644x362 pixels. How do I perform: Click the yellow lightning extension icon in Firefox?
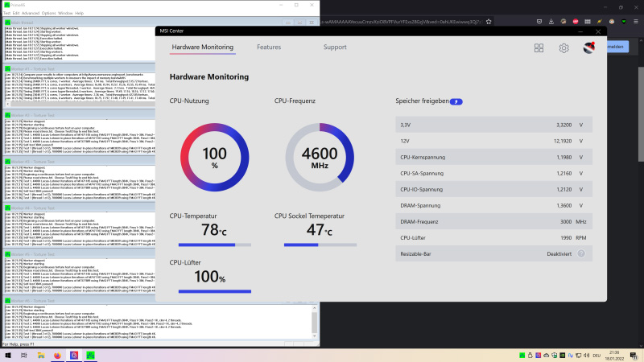click(x=600, y=22)
